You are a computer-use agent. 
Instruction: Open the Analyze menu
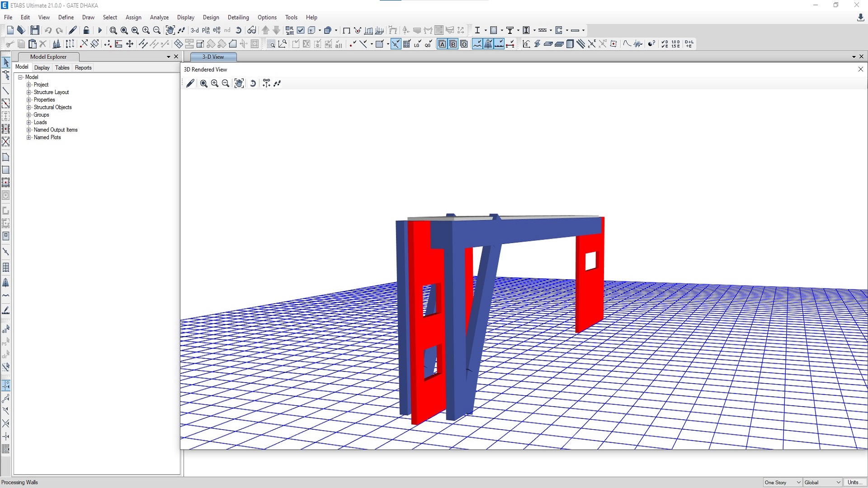[159, 17]
